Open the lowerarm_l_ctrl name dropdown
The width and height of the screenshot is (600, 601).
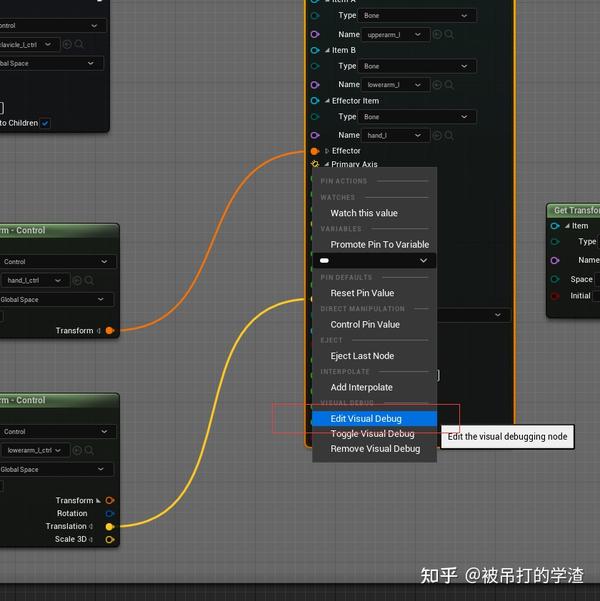point(35,450)
